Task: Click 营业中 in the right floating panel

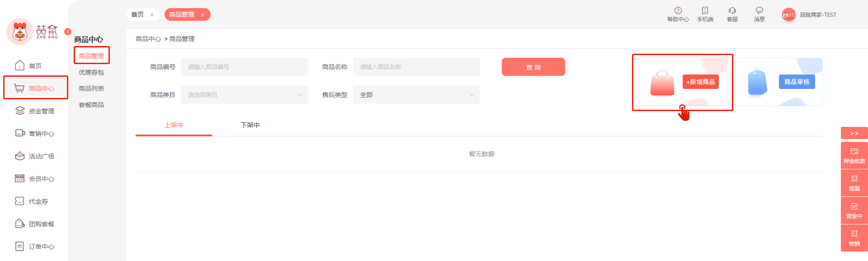Action: (854, 210)
